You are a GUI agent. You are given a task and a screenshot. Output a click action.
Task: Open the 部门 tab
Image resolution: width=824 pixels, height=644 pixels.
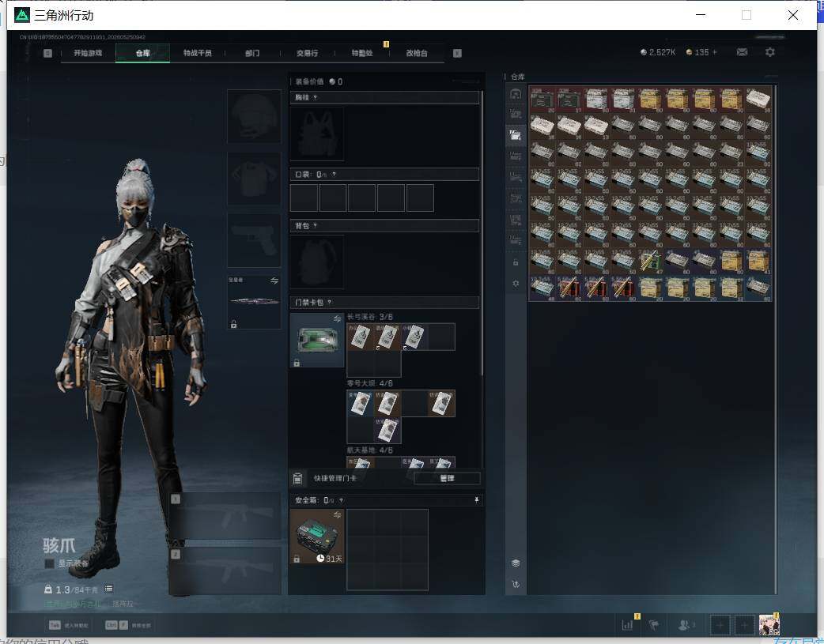(252, 53)
